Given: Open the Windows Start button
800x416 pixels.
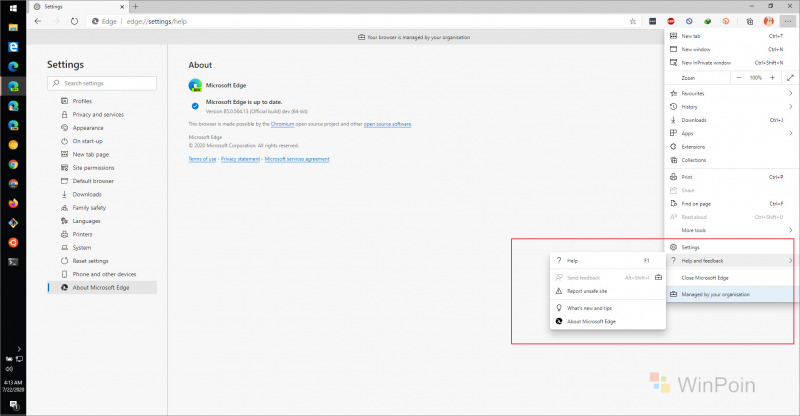Looking at the screenshot, I should pos(13,8).
